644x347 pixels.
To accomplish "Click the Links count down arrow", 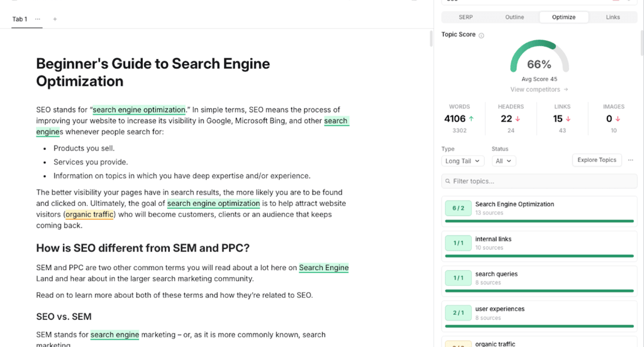I will (569, 119).
